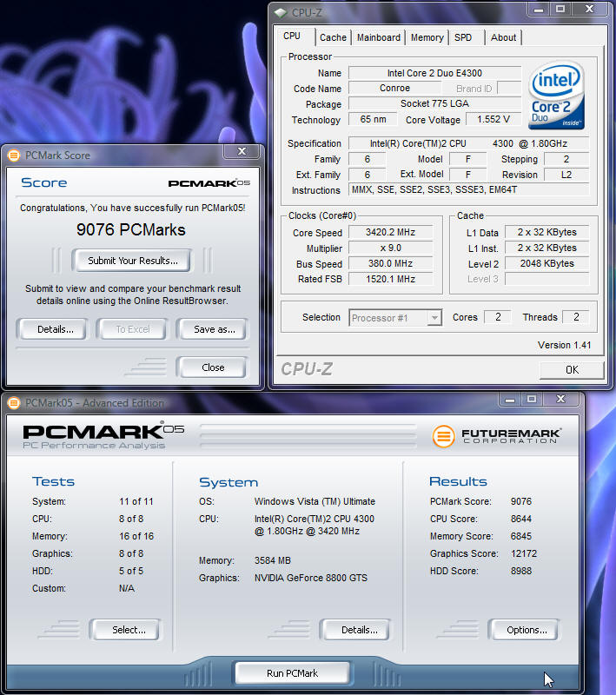Close the CPU-Z window
Screen dimensions: 616x695
(x=589, y=10)
